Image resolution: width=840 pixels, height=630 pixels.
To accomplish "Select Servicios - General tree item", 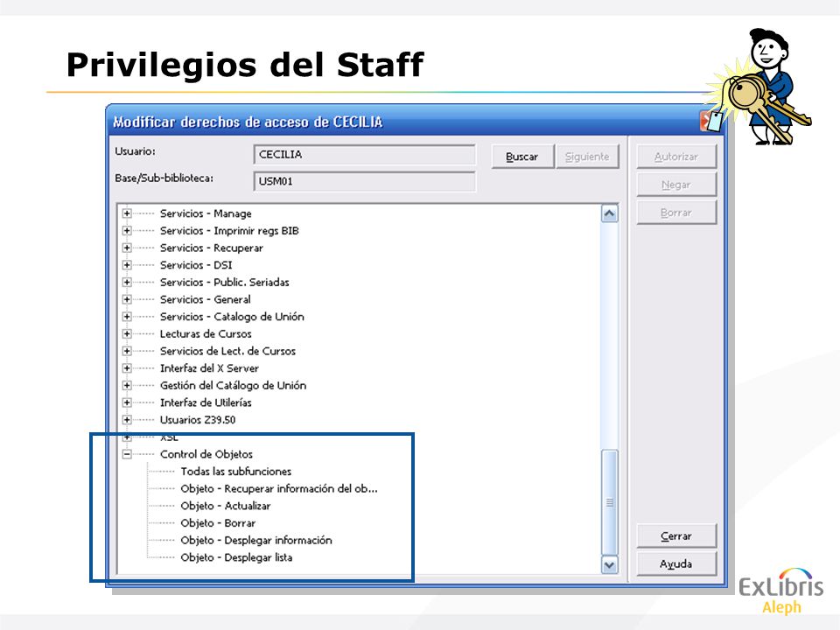I will pyautogui.click(x=205, y=299).
